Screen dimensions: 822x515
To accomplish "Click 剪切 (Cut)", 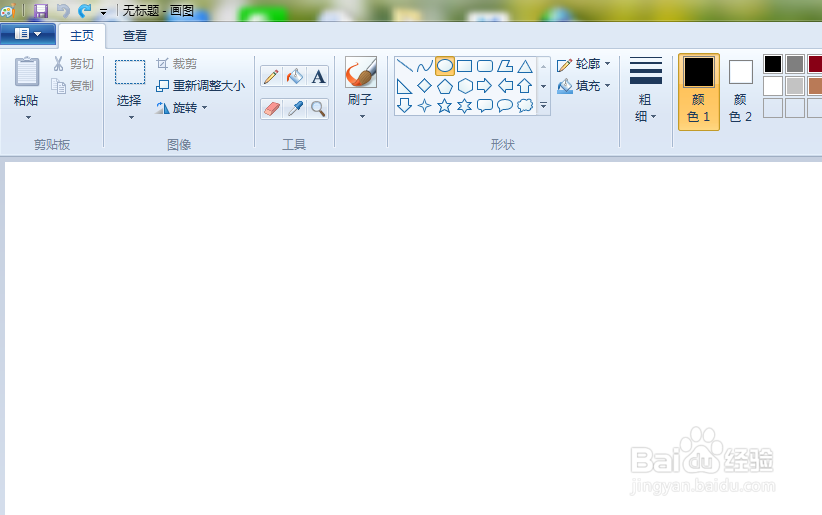I will point(73,64).
